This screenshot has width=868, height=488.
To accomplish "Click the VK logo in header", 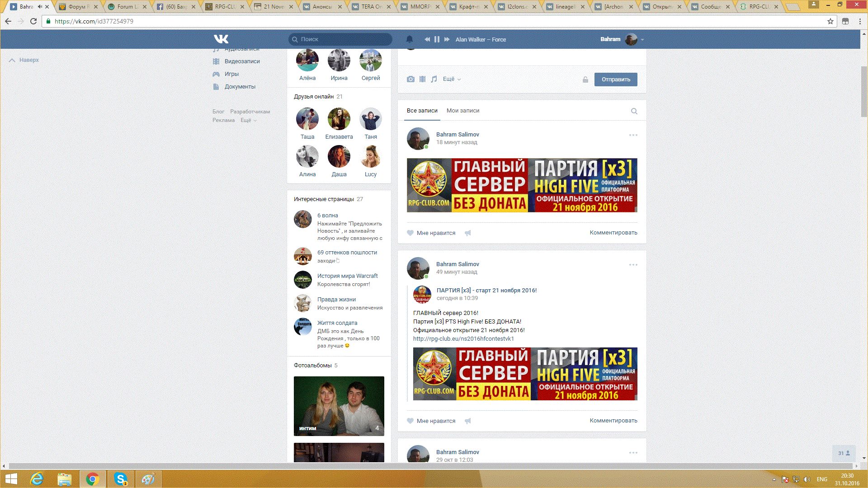I will [x=221, y=39].
